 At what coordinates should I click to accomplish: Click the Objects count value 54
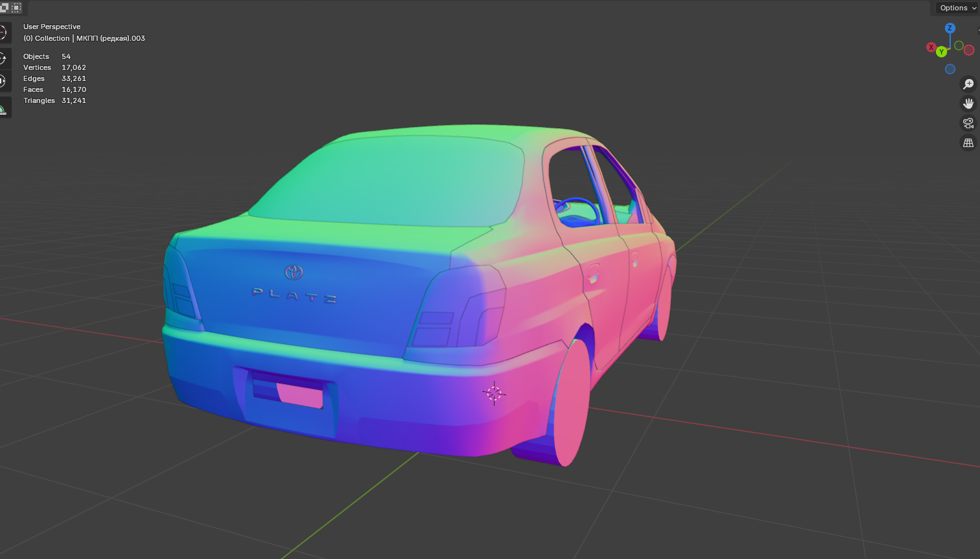[66, 56]
